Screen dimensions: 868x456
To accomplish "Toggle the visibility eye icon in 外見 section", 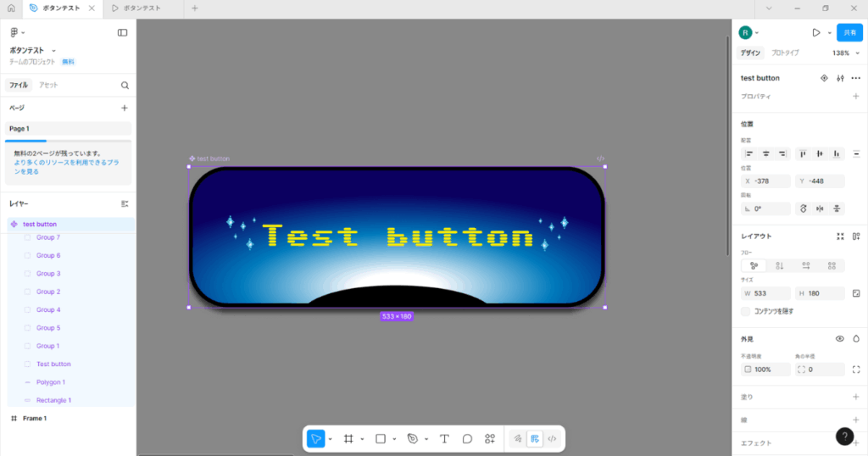I will click(x=839, y=338).
